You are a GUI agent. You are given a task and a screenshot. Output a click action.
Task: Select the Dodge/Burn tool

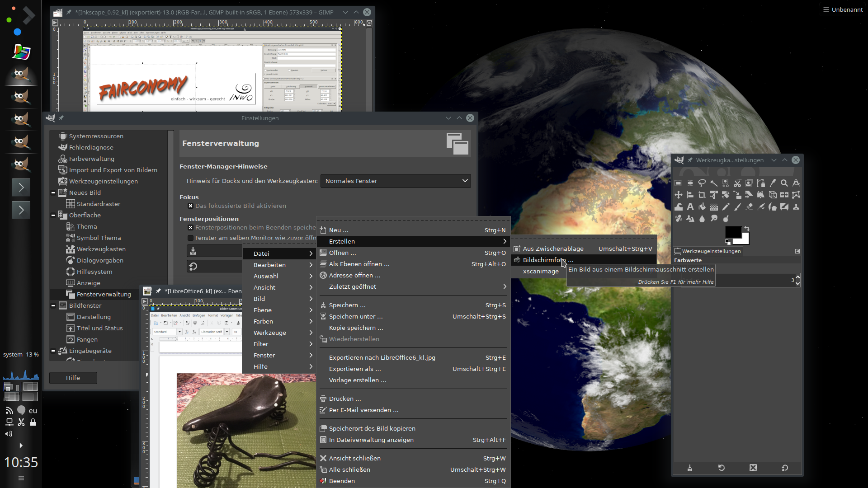tap(726, 218)
